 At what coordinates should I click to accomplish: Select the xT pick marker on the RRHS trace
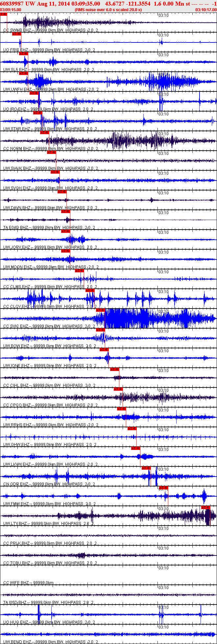122,409
